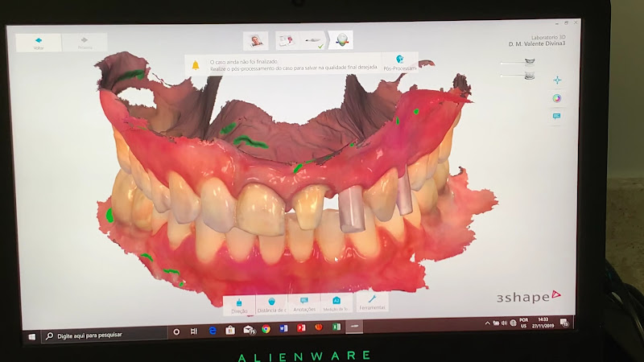Adjust the upper jaw visibility slider
Viewport: 644px width, 362px height.
(x=528, y=60)
